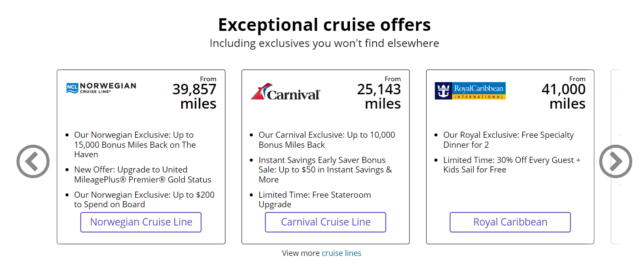Click the Royal Caribbean International logo

coord(470,91)
